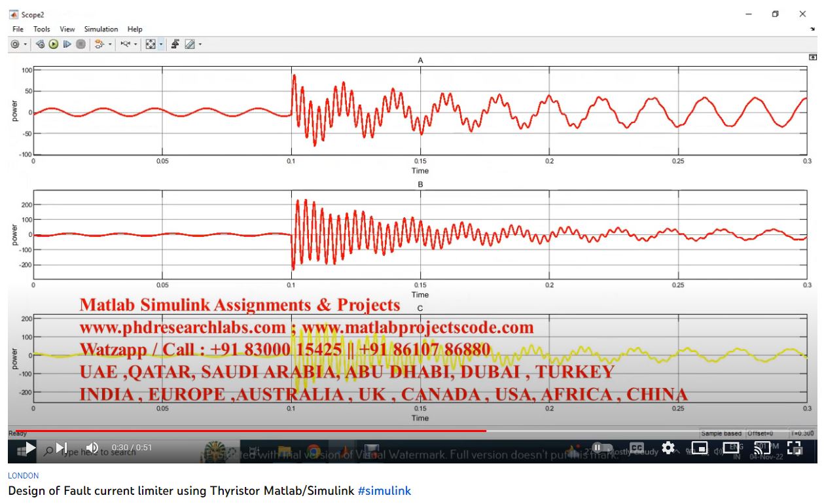824x504 pixels.
Task: Click the Time axis label under plot B
Action: click(420, 295)
